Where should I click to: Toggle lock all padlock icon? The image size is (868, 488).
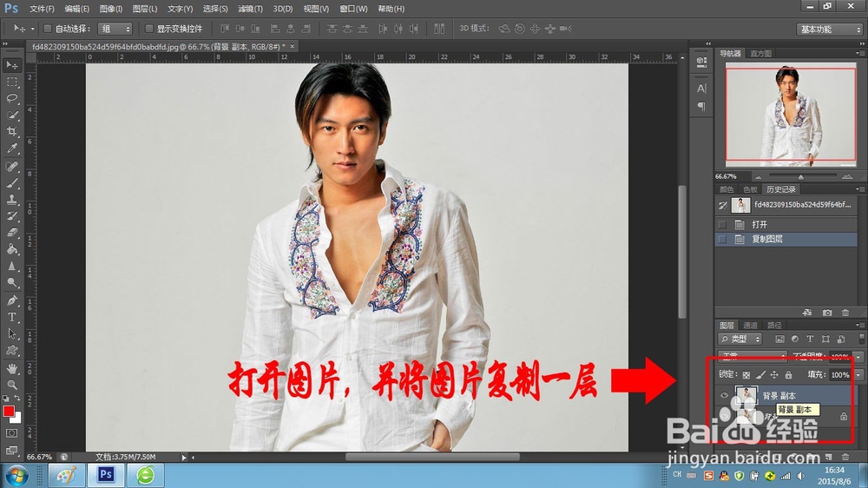[x=788, y=375]
